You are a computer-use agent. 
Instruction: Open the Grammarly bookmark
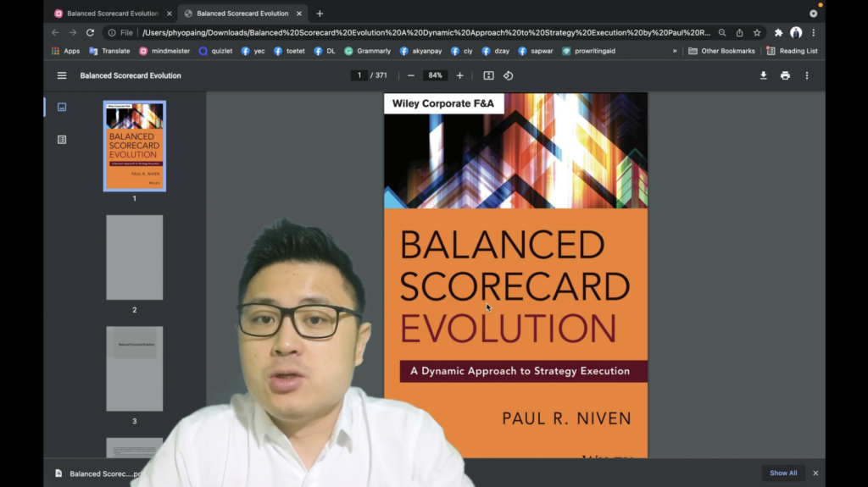pos(368,51)
